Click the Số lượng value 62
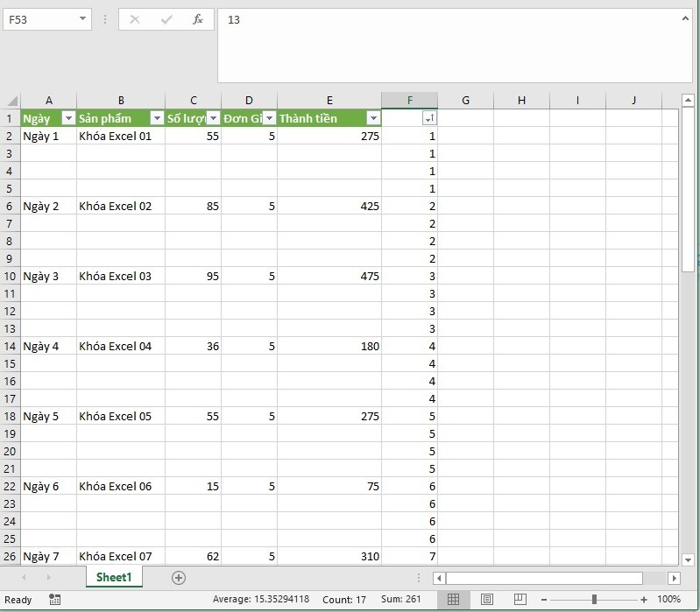 click(x=194, y=556)
